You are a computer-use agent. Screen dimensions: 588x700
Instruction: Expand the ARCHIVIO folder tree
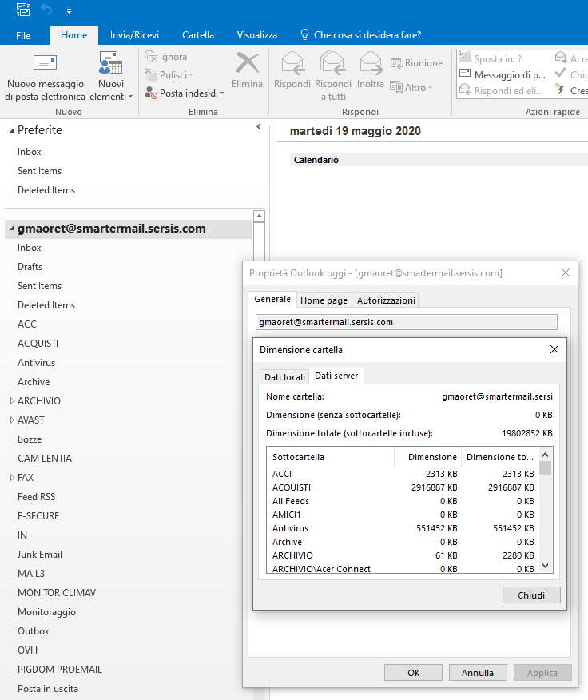click(12, 401)
